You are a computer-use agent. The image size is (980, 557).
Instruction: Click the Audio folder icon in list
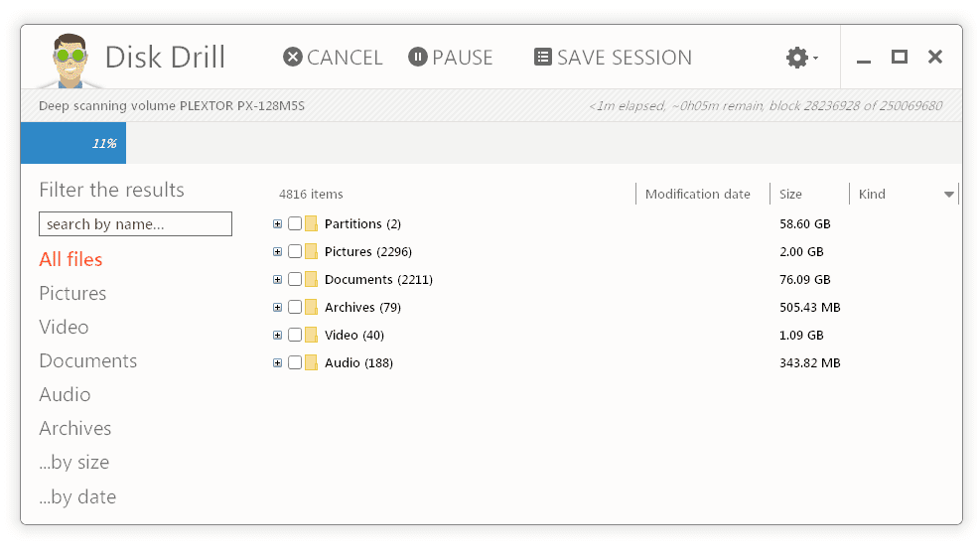pos(311,362)
